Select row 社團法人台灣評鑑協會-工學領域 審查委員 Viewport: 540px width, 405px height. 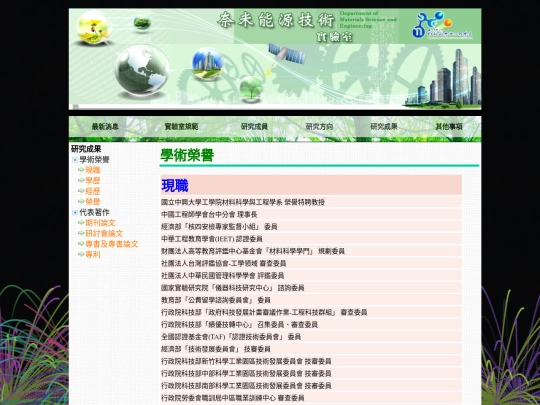pyautogui.click(x=311, y=263)
